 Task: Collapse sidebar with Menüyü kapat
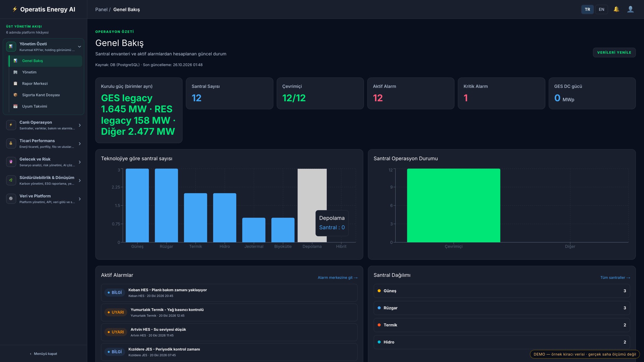pyautogui.click(x=44, y=354)
